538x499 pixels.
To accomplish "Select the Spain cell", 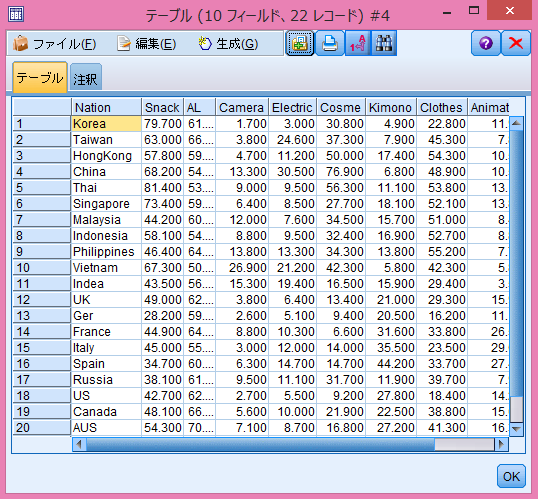I will click(106, 364).
